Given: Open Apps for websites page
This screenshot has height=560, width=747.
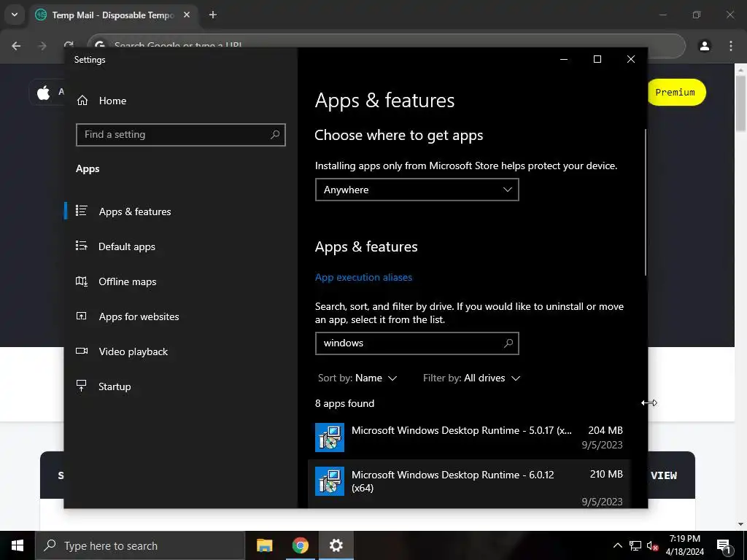Looking at the screenshot, I should click(x=181, y=316).
